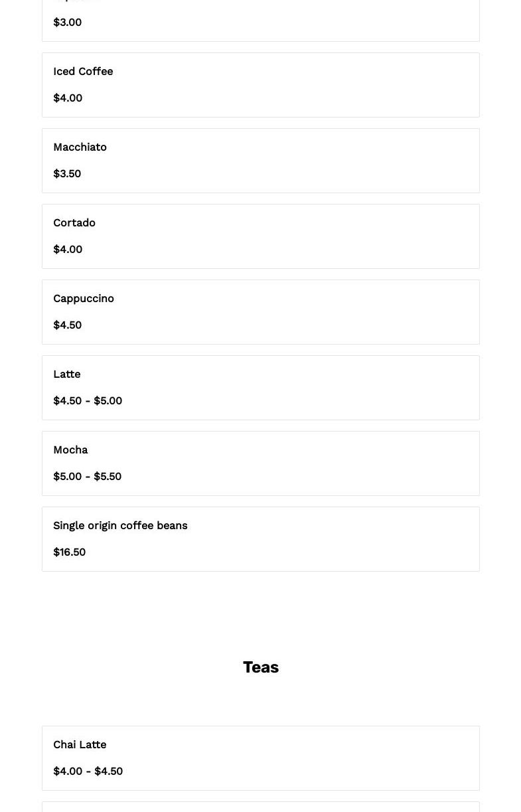Open the Cortado item
Screen dimensions: 521x812
(74, 223)
